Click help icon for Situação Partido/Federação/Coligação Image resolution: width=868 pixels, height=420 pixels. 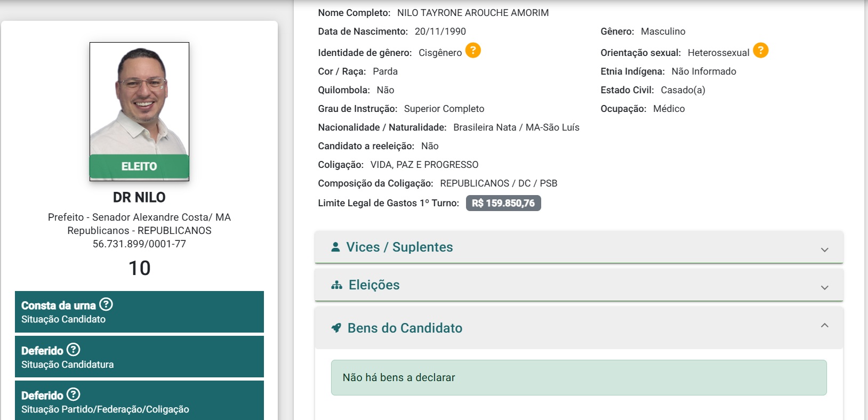coord(73,394)
